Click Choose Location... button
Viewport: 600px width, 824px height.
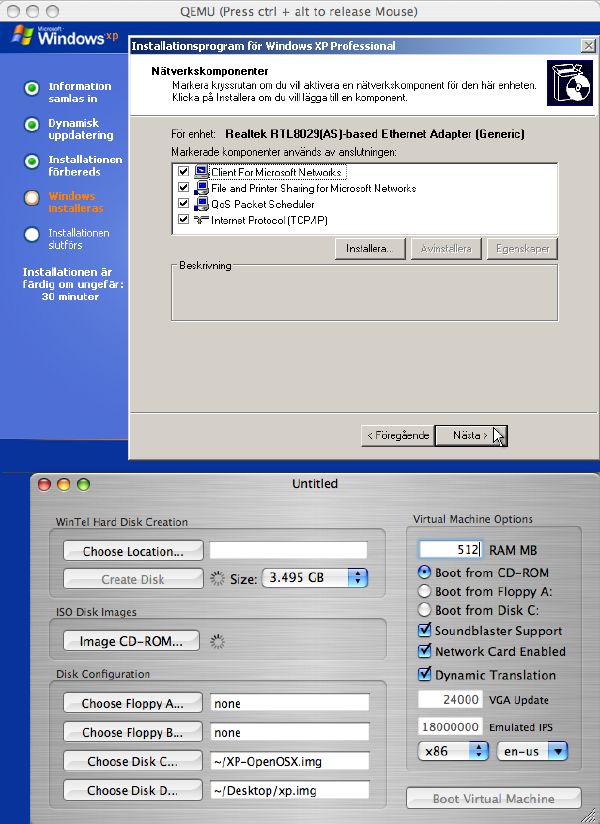pos(133,551)
